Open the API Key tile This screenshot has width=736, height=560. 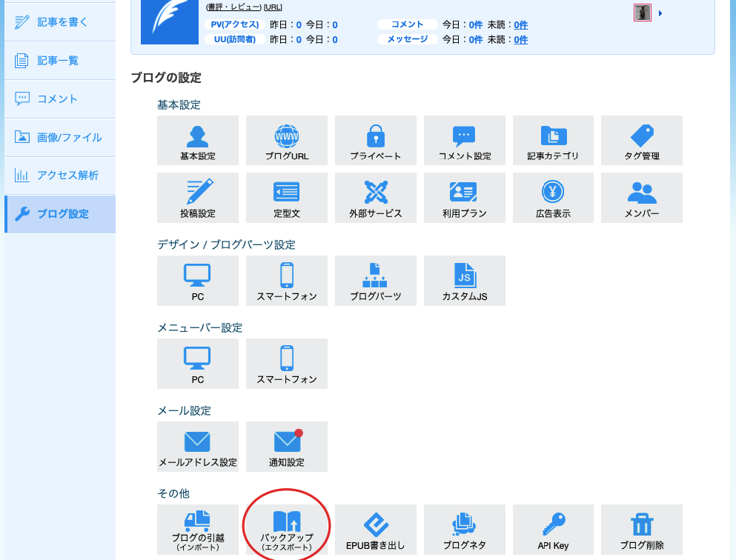553,530
